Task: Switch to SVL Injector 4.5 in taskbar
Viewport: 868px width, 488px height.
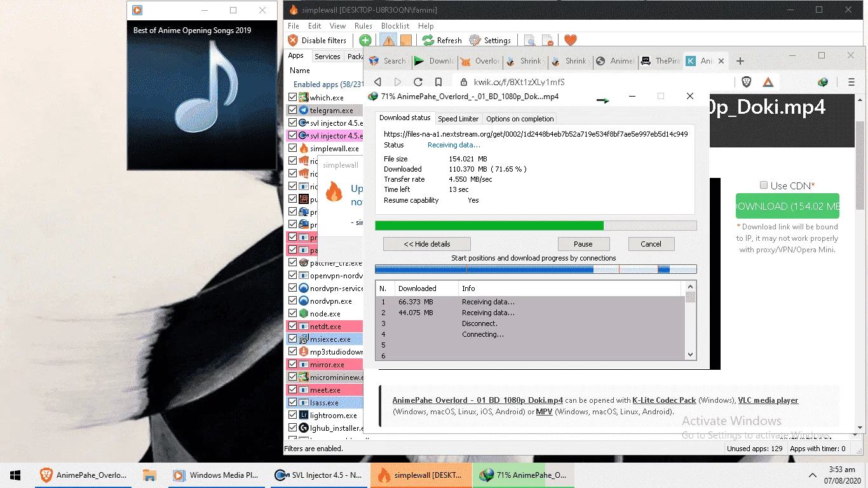Action: (318, 475)
